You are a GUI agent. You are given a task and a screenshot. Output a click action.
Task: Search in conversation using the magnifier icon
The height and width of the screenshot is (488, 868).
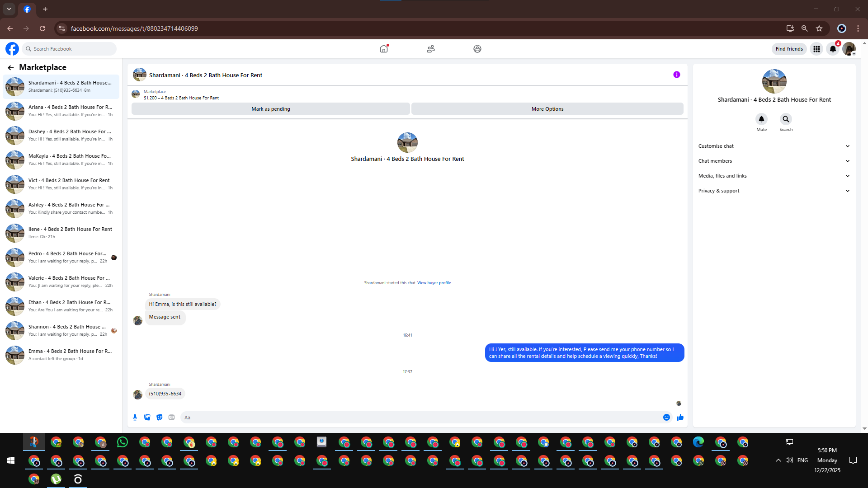pyautogui.click(x=786, y=119)
